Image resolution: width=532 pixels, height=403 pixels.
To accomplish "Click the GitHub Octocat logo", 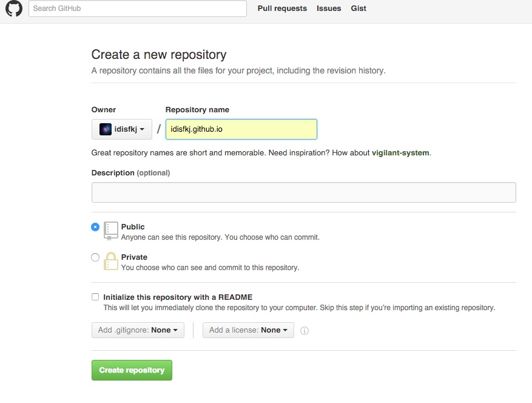I will click(x=13, y=8).
